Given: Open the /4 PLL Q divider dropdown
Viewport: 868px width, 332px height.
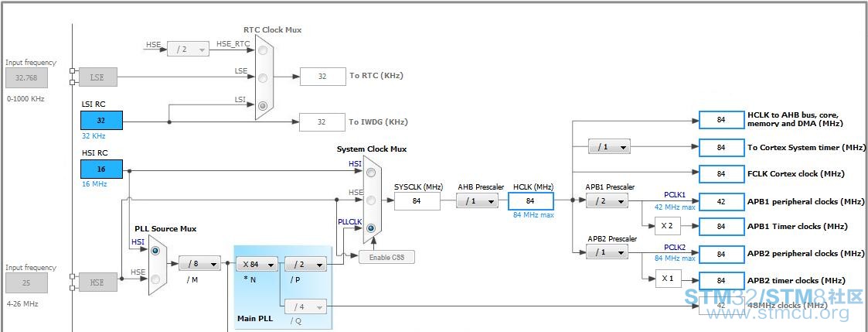Looking at the screenshot, I should (305, 306).
